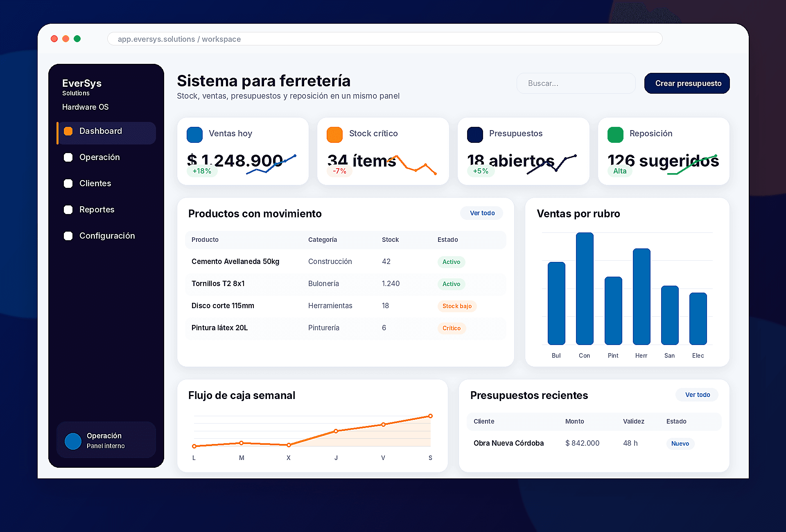The image size is (786, 532).
Task: Click the Obra Nueva Córdoba client row
Action: tap(594, 443)
